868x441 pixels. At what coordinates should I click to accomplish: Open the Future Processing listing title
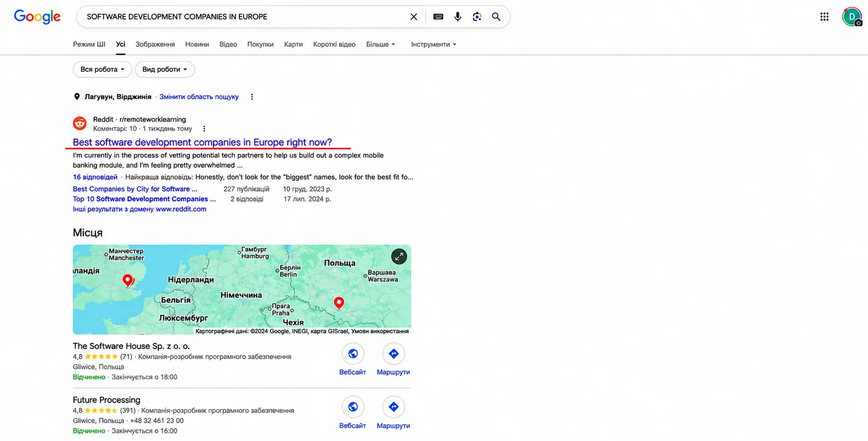click(107, 400)
